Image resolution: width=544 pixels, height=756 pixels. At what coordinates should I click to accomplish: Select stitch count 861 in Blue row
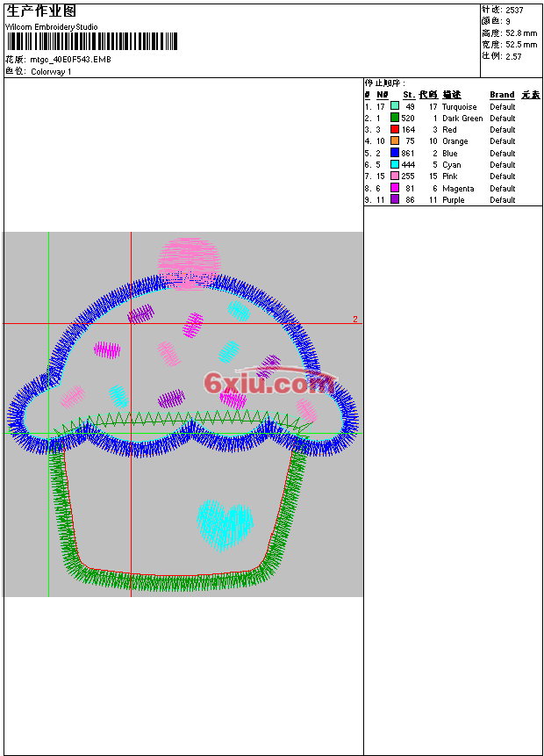click(408, 154)
